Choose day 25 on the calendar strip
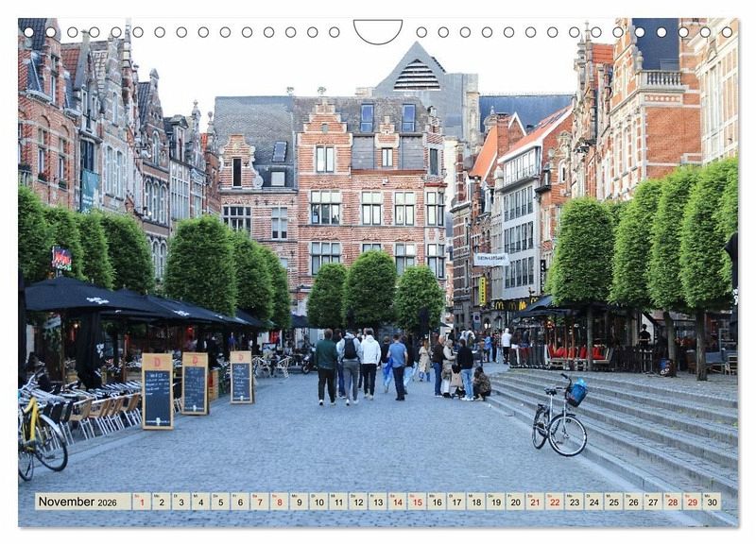The width and height of the screenshot is (756, 545). [613, 502]
